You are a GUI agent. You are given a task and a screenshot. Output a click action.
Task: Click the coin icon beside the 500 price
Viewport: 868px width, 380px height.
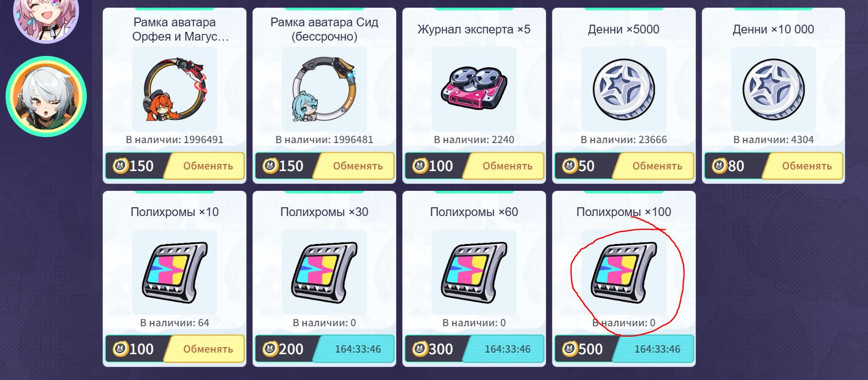tap(570, 349)
